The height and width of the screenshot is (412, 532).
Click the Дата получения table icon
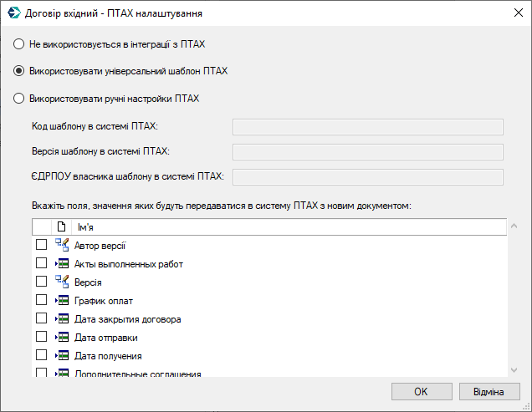pyautogui.click(x=62, y=355)
